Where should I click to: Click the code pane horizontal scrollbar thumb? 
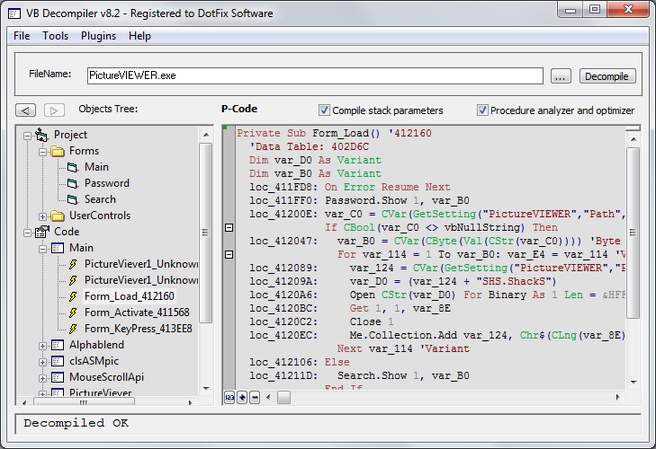click(284, 398)
